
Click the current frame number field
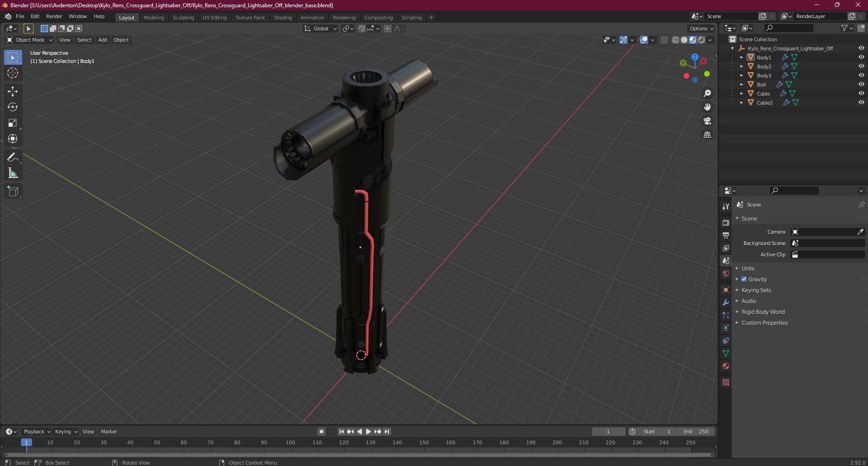click(x=608, y=432)
